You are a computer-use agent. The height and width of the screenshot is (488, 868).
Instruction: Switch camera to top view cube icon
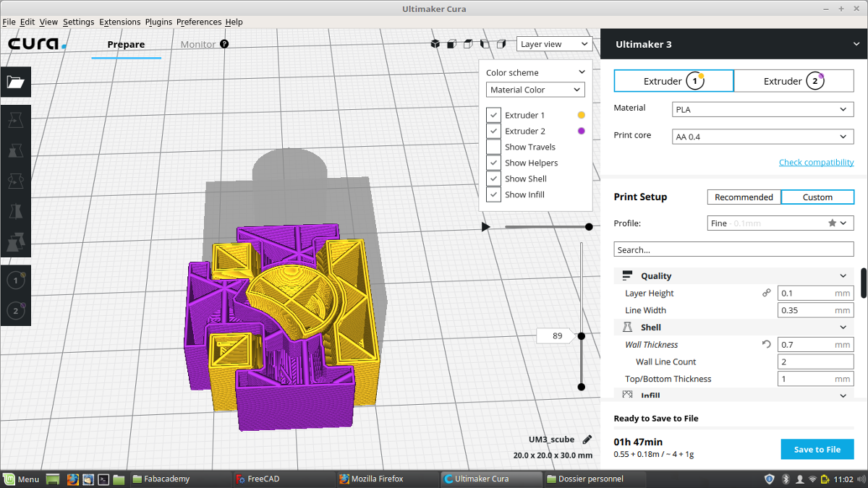pyautogui.click(x=468, y=44)
